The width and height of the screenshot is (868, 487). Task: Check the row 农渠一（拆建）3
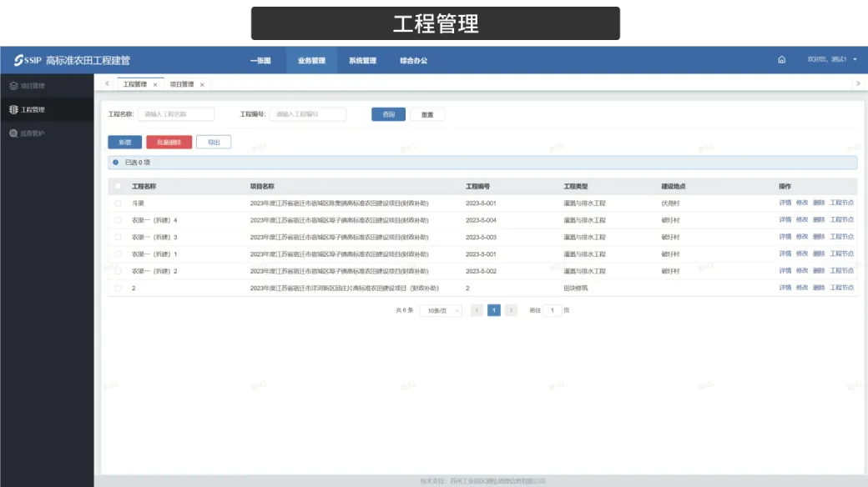pos(118,238)
